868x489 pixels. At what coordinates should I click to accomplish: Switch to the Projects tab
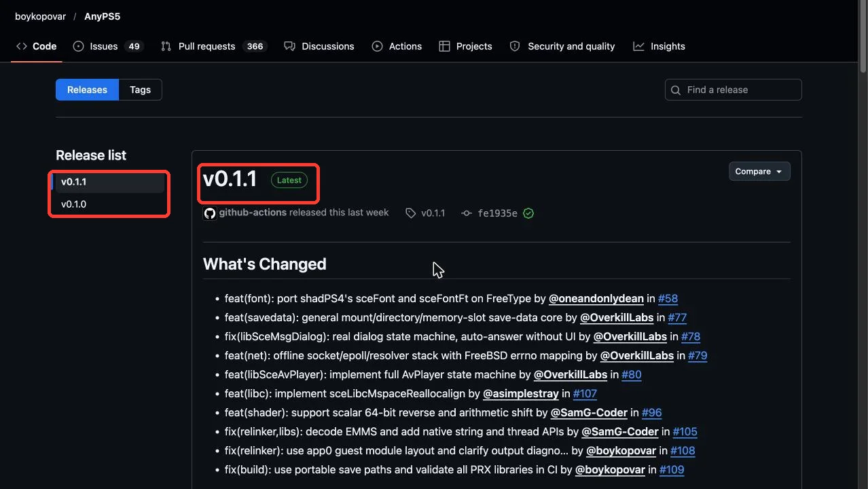pyautogui.click(x=466, y=46)
